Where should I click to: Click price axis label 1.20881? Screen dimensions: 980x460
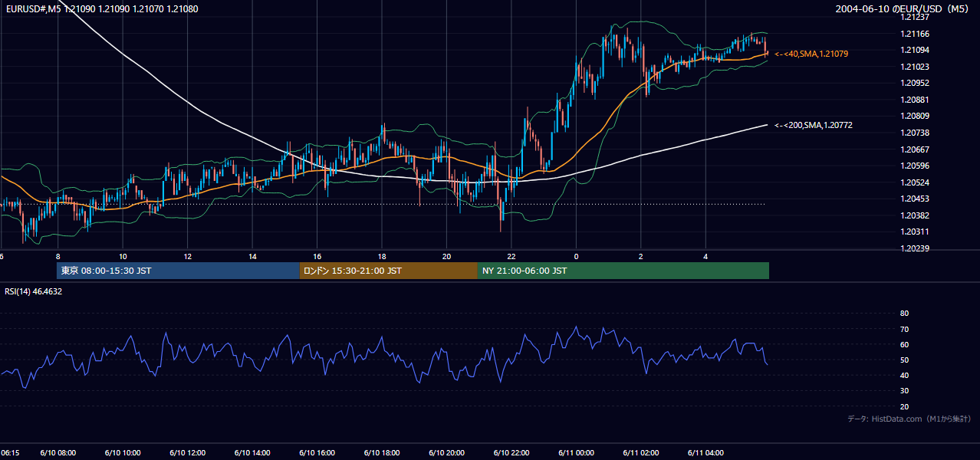click(x=914, y=100)
